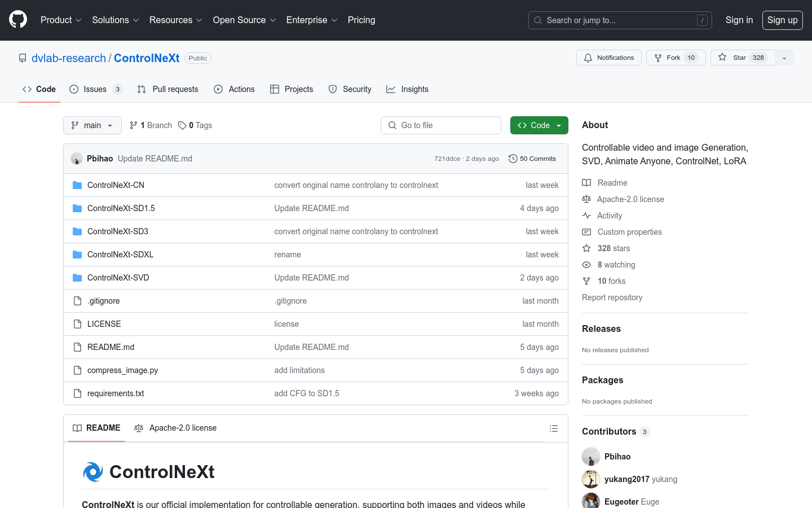The image size is (812, 508).
Task: Open the LICENSE file
Action: pyautogui.click(x=104, y=324)
